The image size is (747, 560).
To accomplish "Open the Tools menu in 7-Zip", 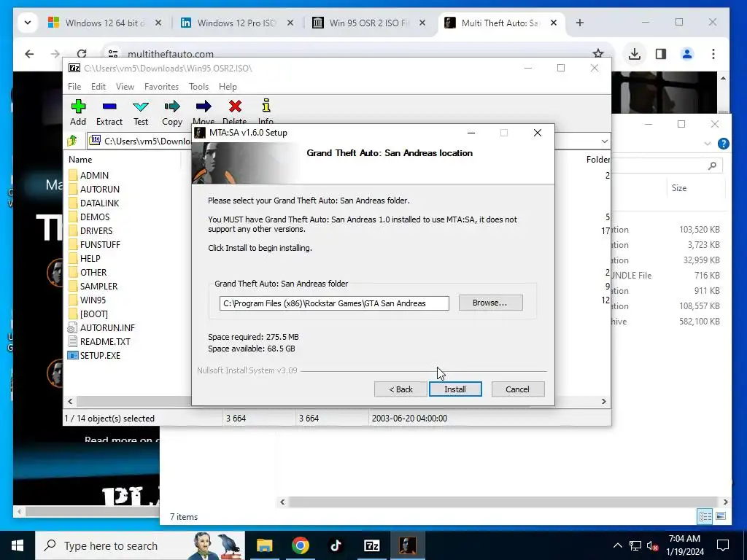I will click(198, 87).
